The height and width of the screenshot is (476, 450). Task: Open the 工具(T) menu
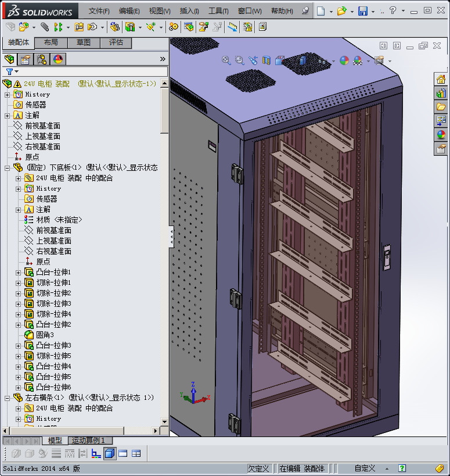[218, 11]
